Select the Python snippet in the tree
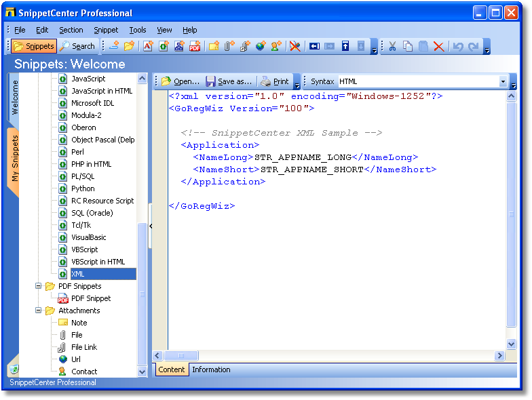532x400 pixels. tap(83, 188)
